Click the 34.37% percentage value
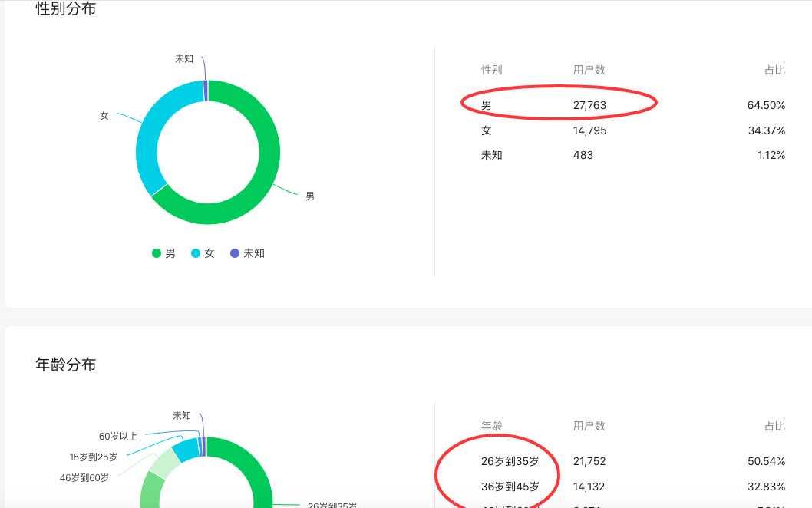 pos(766,130)
